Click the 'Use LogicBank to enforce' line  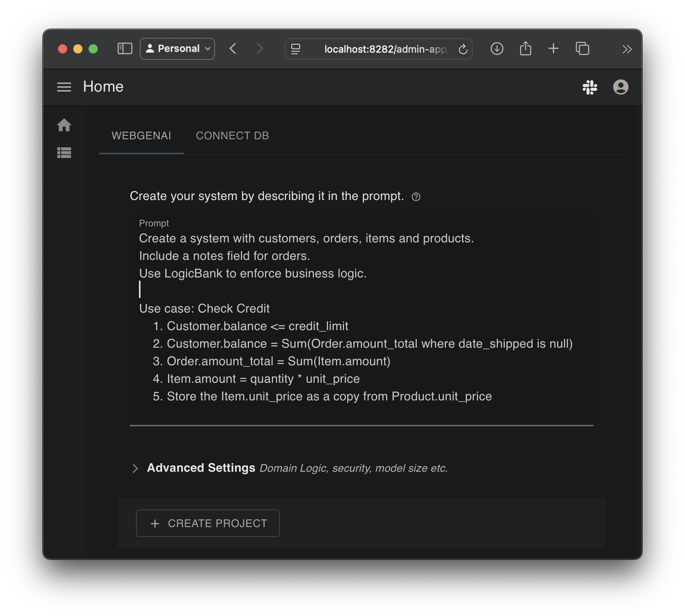click(253, 273)
